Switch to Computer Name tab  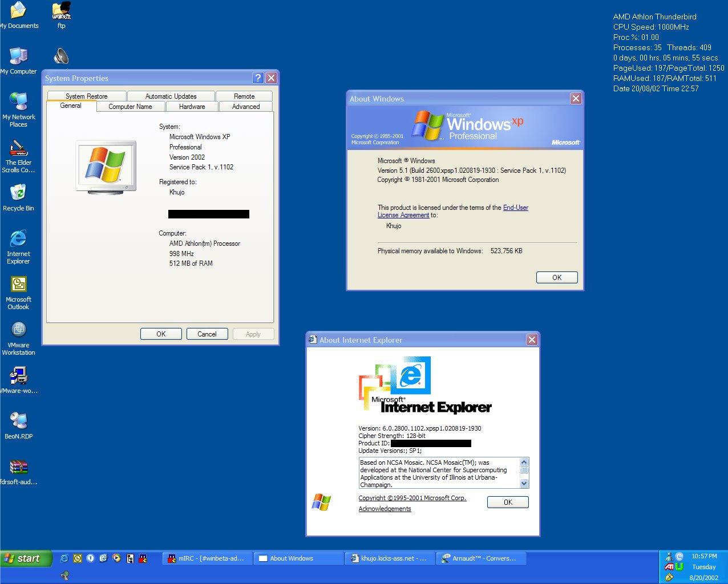point(130,107)
